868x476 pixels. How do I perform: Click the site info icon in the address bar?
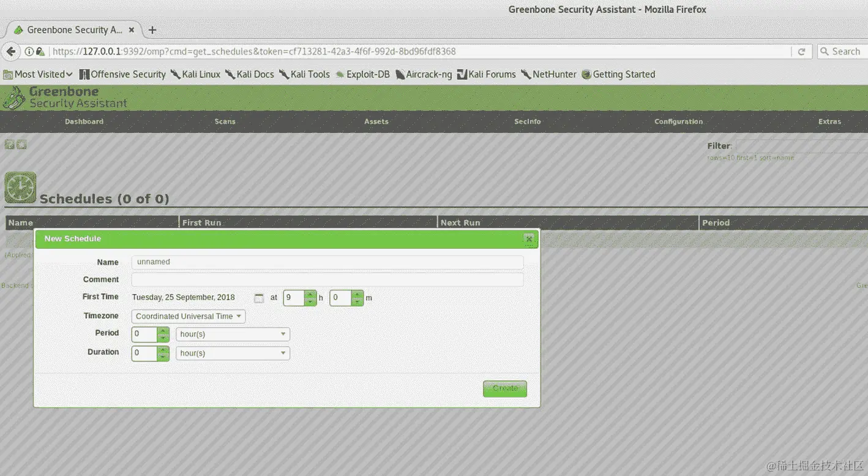pos(29,52)
